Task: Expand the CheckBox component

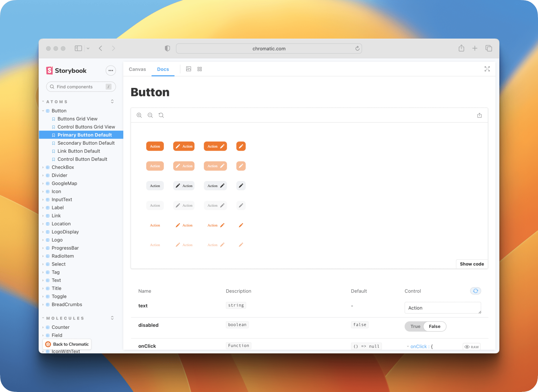Action: point(43,167)
